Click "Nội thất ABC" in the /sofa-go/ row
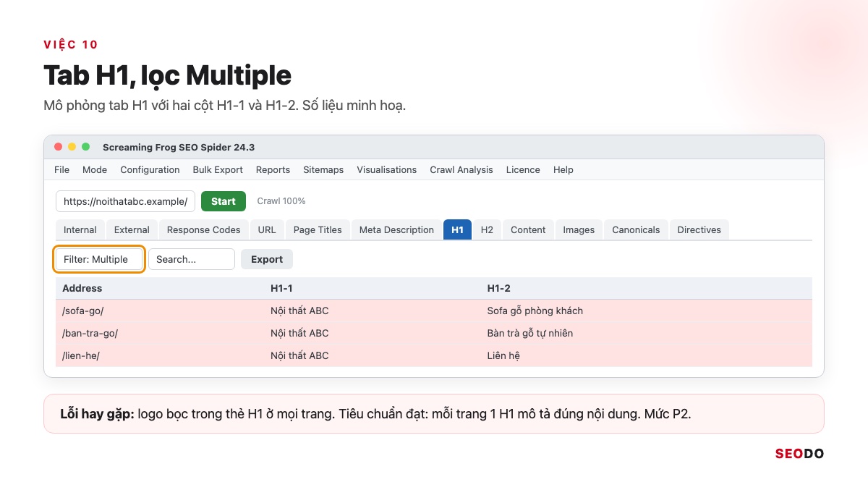 tap(299, 311)
